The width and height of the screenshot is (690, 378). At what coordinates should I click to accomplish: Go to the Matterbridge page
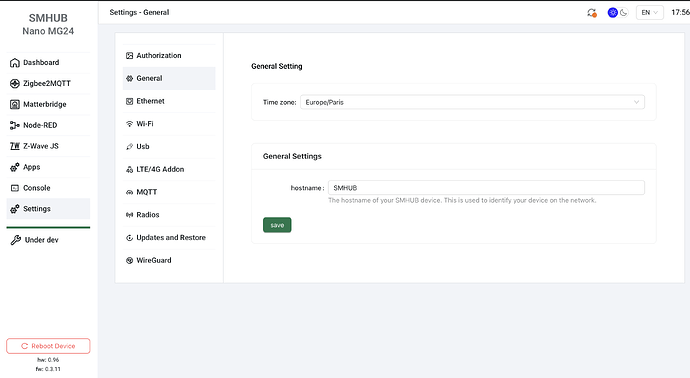click(x=48, y=104)
